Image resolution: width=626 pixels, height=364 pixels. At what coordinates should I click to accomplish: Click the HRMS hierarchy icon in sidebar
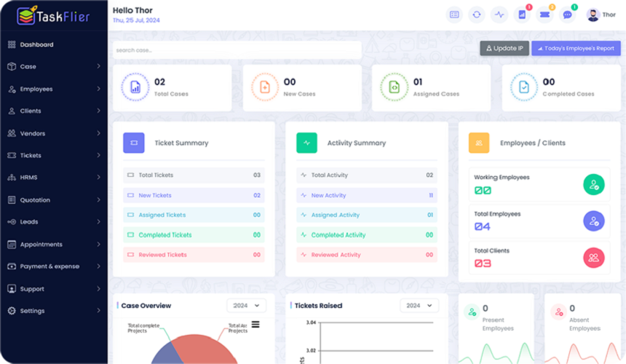pos(12,177)
